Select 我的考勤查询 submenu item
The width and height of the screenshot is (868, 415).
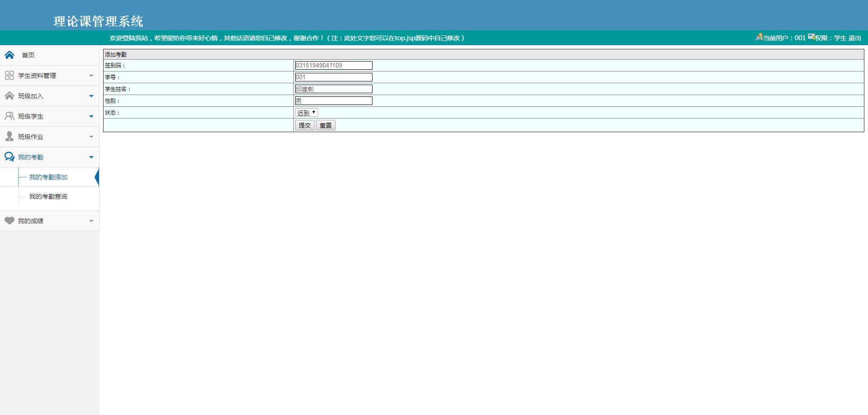(48, 196)
